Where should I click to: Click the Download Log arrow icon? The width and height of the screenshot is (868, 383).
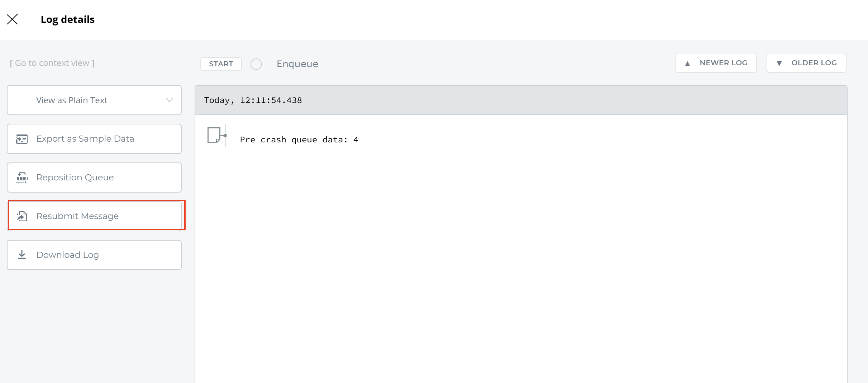pos(22,255)
